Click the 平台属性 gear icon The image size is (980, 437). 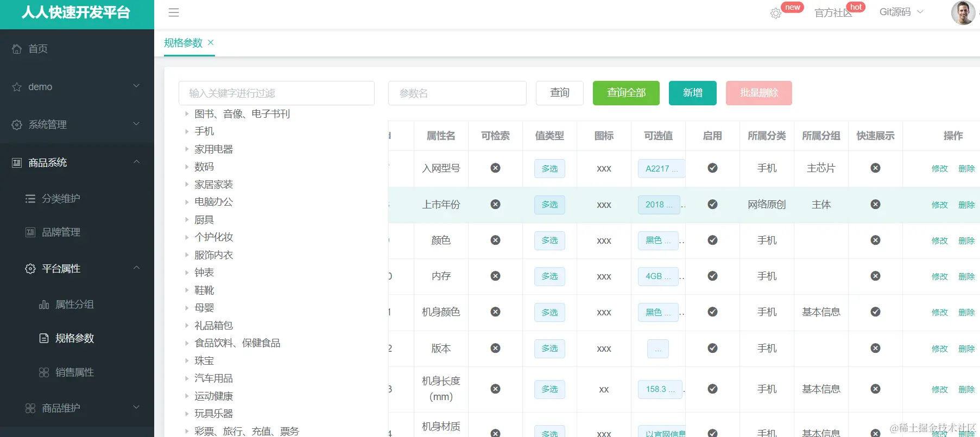coord(30,269)
